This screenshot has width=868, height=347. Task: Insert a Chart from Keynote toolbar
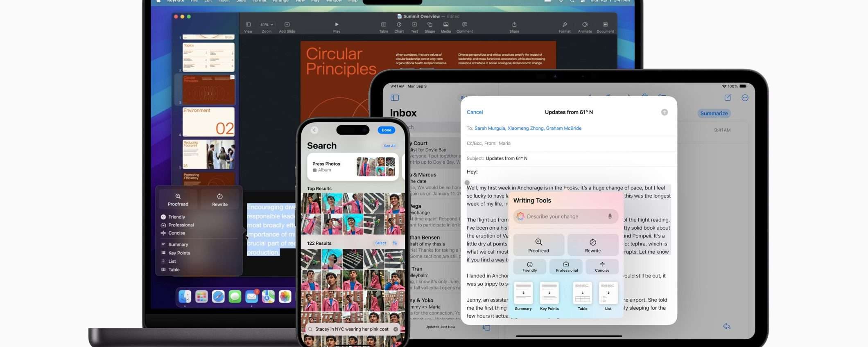click(x=399, y=27)
